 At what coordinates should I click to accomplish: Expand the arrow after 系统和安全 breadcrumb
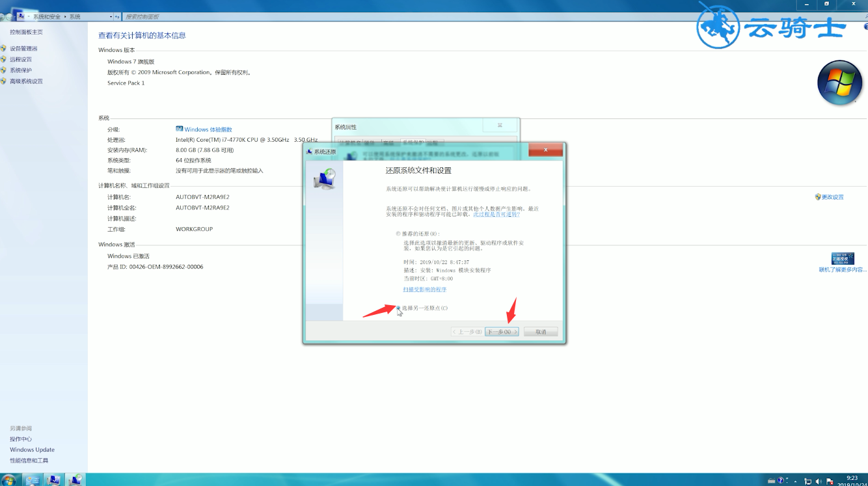tap(65, 16)
